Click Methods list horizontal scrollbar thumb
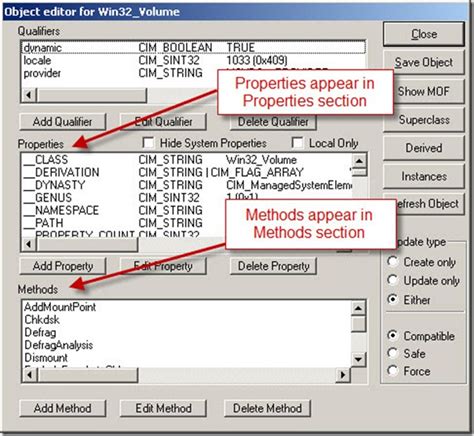This screenshot has width=474, height=436. tap(88, 375)
